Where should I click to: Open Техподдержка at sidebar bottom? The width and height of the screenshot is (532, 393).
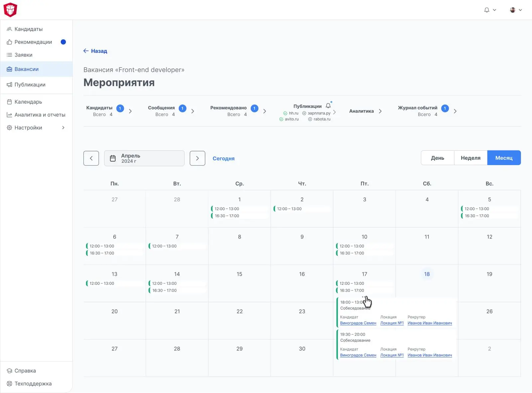33,384
